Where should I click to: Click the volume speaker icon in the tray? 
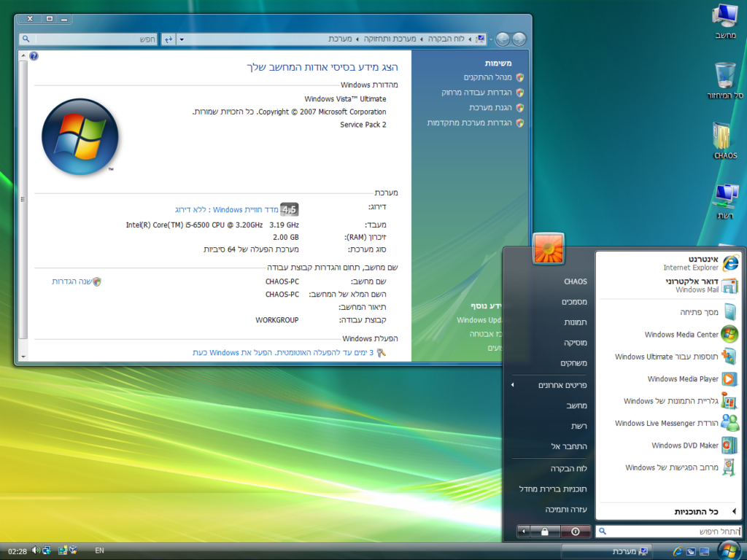tap(36, 551)
